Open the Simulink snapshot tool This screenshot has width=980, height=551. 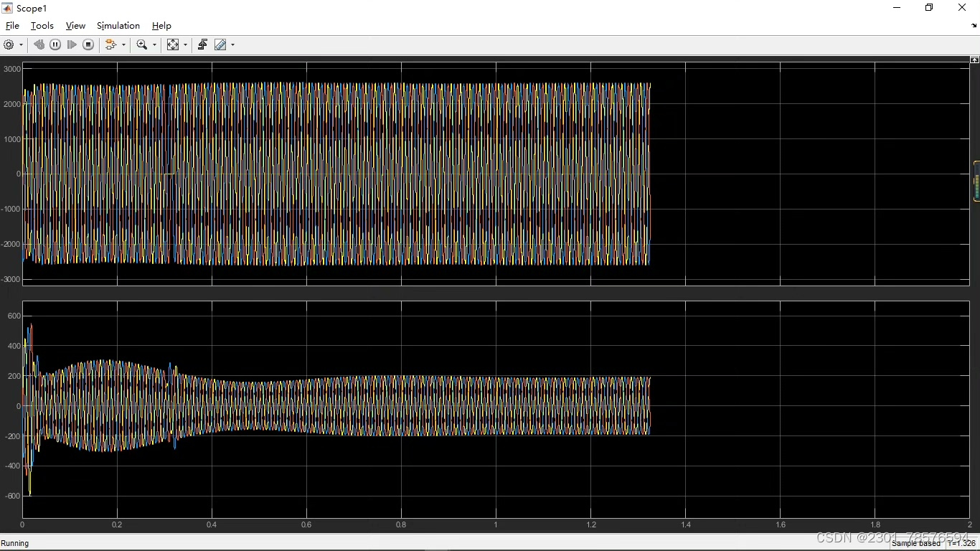click(202, 44)
